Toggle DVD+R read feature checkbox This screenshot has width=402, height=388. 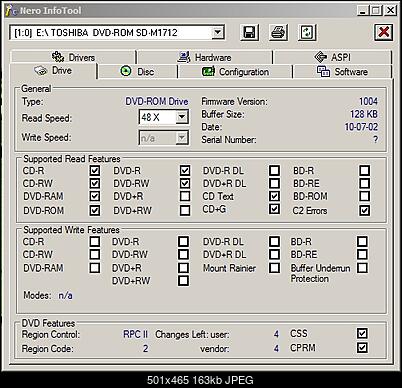[185, 196]
